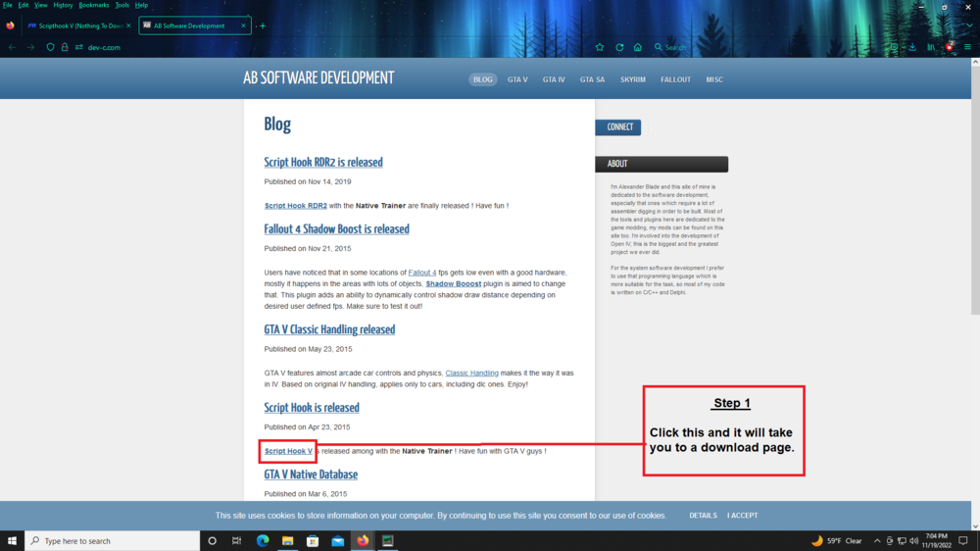980x551 pixels.
Task: Click the AB SOFTWARE DEVELOPMENT site title
Action: tap(318, 78)
